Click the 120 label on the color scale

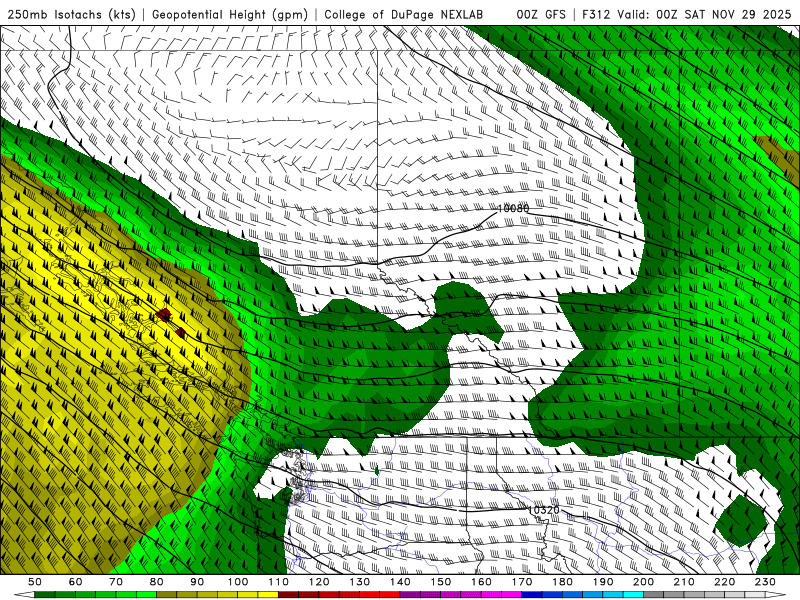tap(319, 582)
